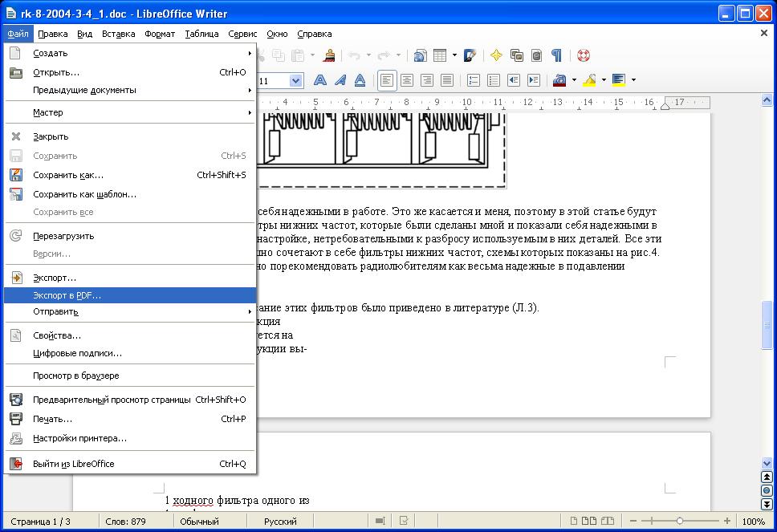The image size is (777, 532).
Task: Expand the highlighting color dropdown arrow
Action: (x=604, y=80)
